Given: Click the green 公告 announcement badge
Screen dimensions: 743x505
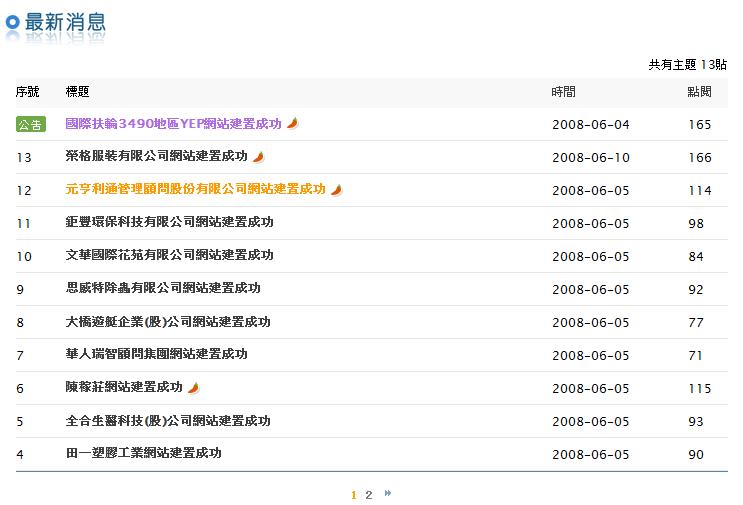Looking at the screenshot, I should tap(31, 125).
